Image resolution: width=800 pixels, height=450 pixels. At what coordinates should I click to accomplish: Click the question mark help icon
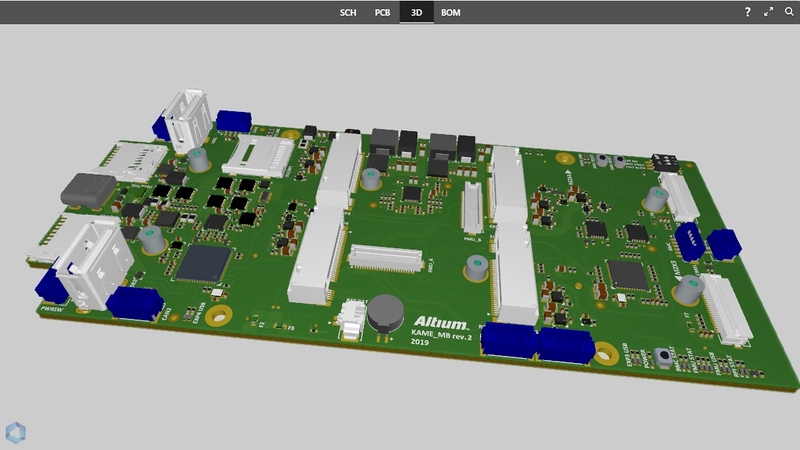tap(747, 12)
